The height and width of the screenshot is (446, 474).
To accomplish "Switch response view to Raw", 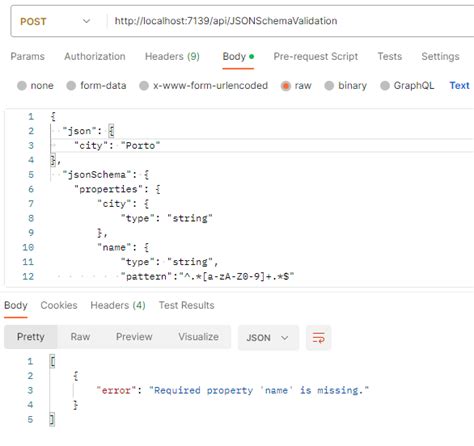I will click(x=80, y=337).
